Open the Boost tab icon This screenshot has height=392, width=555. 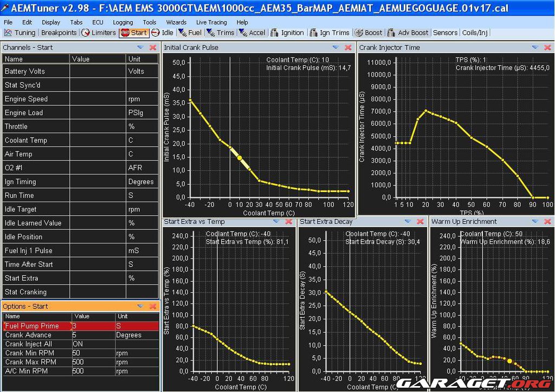point(359,33)
